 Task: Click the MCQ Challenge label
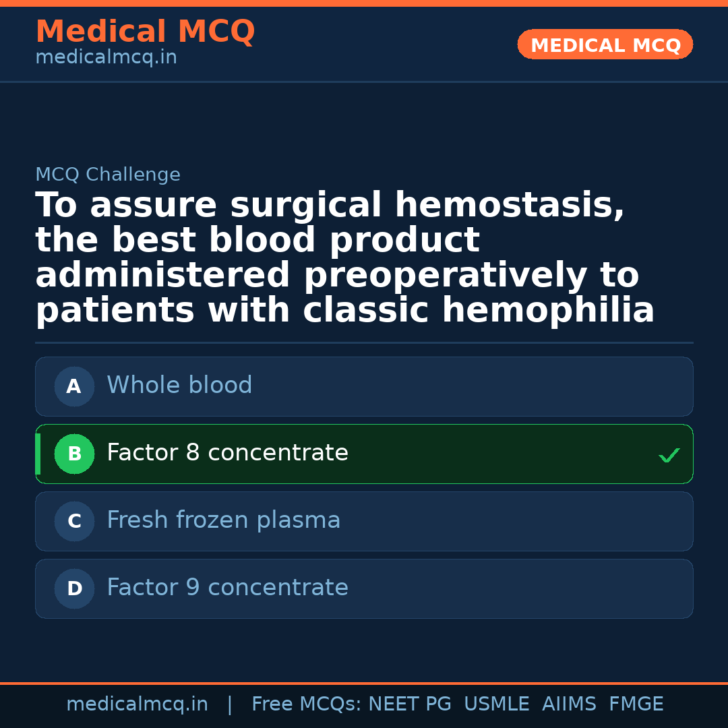click(108, 175)
